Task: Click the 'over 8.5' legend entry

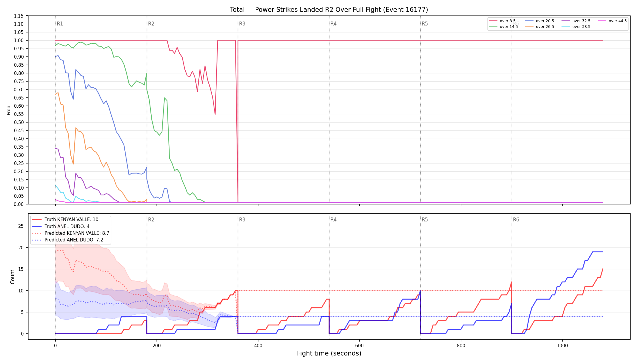Action: 502,21
